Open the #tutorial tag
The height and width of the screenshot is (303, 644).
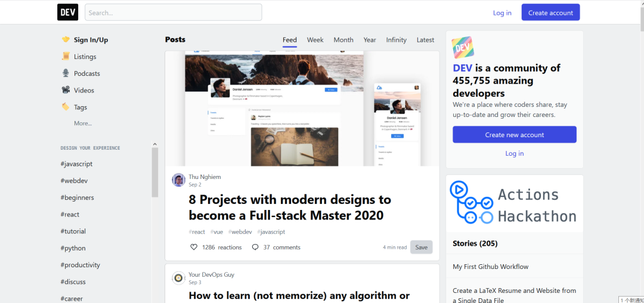[x=73, y=231]
